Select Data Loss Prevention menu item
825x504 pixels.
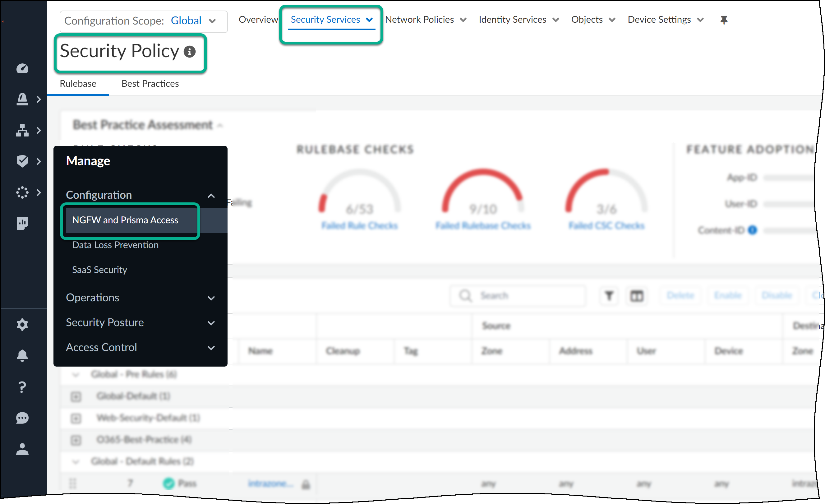[115, 245]
